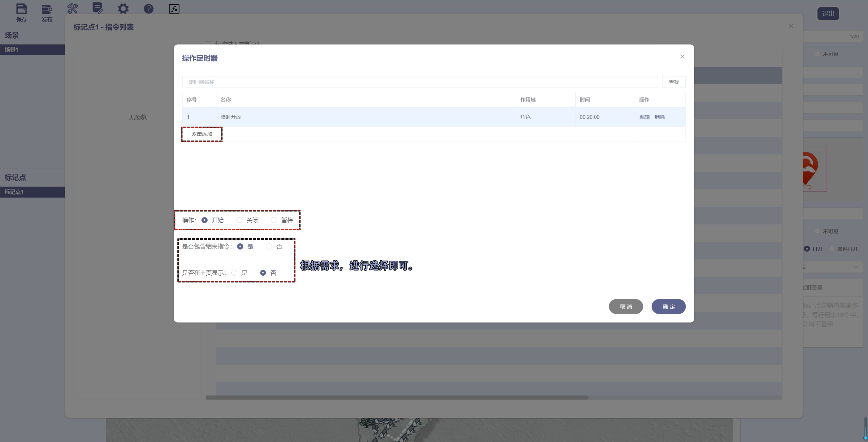868x442 pixels.
Task: Focus the 定时器名称 search field
Action: [420, 82]
